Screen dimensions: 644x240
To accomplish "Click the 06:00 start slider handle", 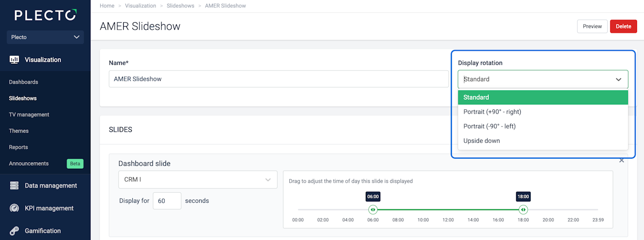I will (x=373, y=209).
